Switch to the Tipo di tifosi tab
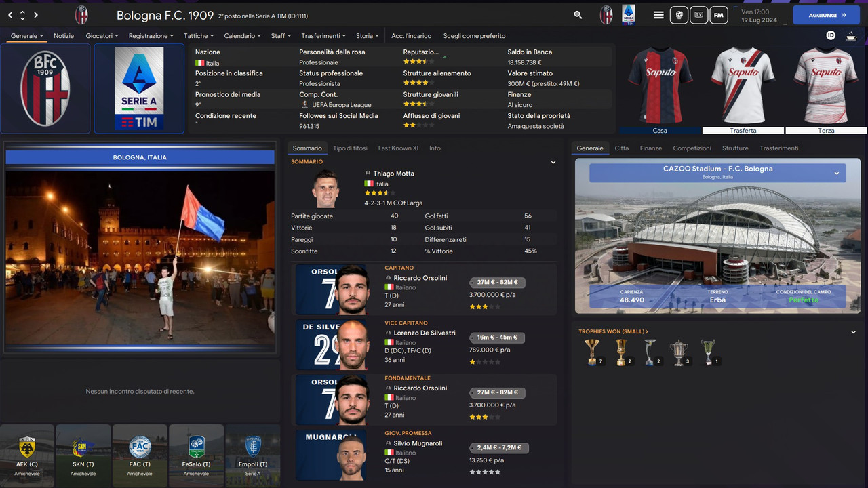 click(x=350, y=148)
